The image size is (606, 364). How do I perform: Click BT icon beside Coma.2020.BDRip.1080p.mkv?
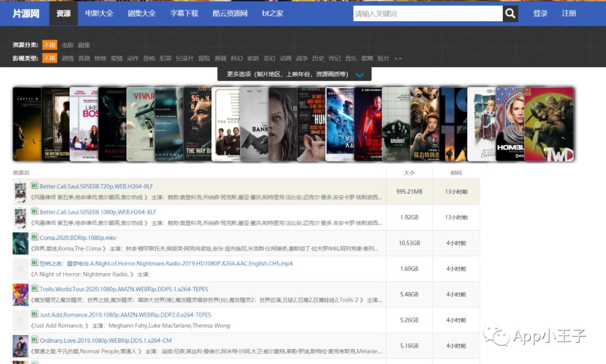(35, 237)
